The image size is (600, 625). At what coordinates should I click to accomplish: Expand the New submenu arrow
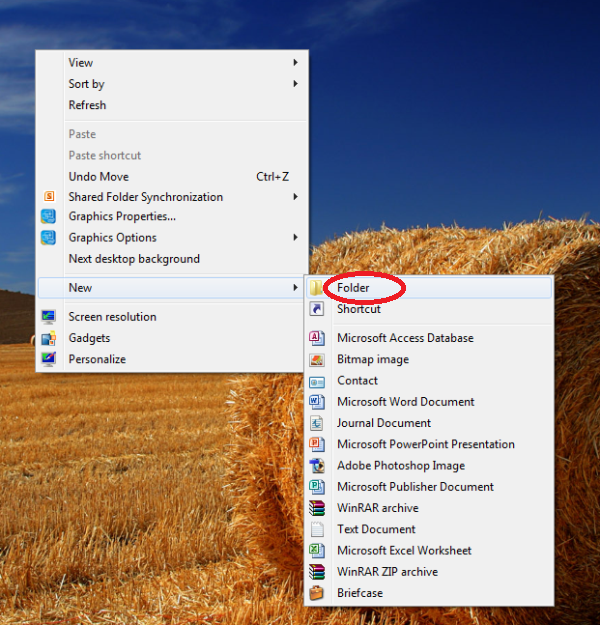pos(295,287)
